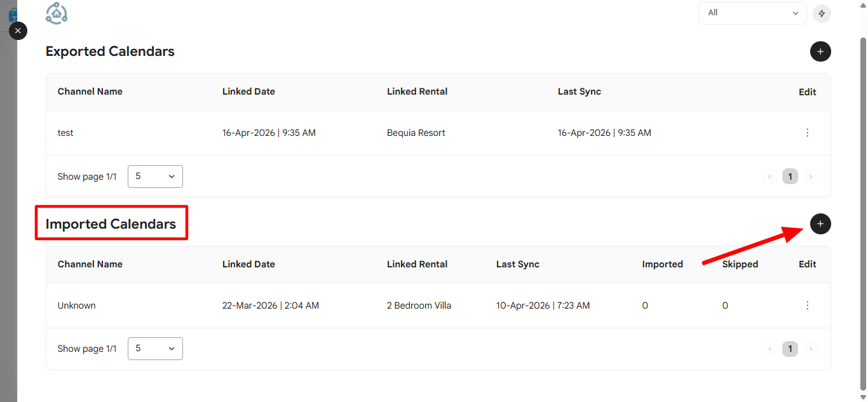Select page 1 in Exported Calendars pagination

click(790, 177)
